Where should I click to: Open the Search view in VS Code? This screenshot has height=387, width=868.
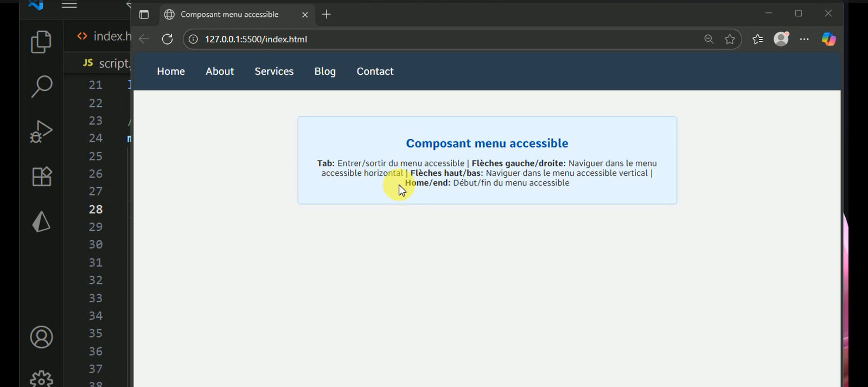click(41, 86)
